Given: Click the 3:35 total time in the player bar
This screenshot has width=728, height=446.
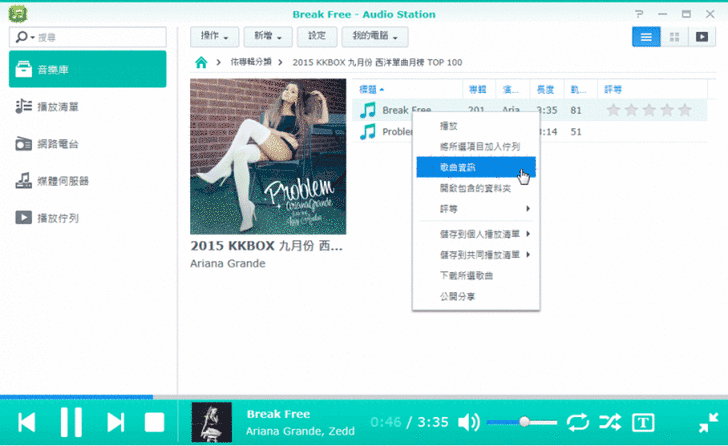Looking at the screenshot, I should click(433, 422).
